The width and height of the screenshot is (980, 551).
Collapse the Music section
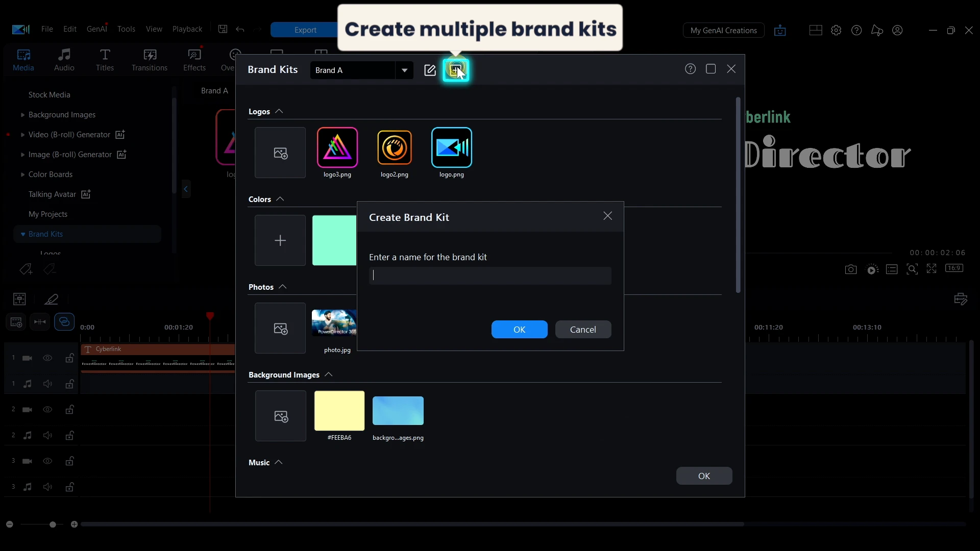click(x=278, y=462)
